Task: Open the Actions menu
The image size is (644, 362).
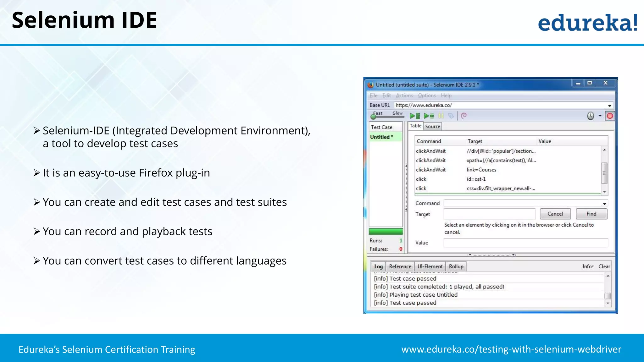Action: (404, 96)
